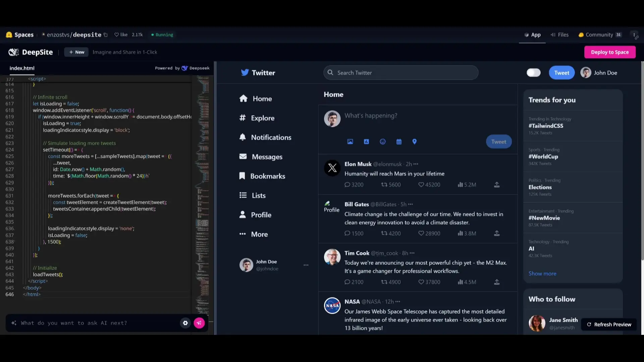Open the Files tab
Image resolution: width=644 pixels, height=362 pixels.
click(559, 35)
